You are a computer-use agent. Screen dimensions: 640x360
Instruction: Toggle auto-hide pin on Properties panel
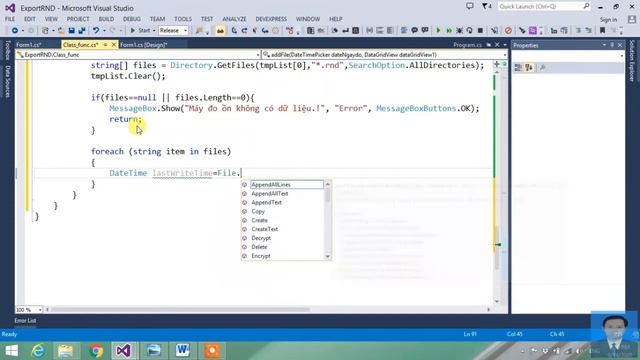tap(612, 45)
